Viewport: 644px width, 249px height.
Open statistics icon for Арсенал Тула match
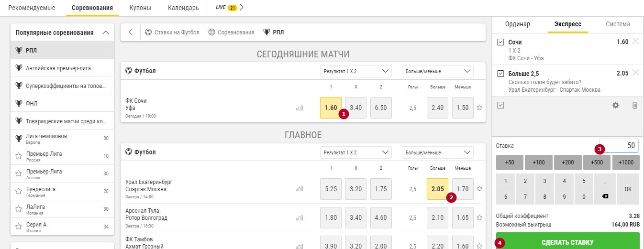click(x=300, y=218)
